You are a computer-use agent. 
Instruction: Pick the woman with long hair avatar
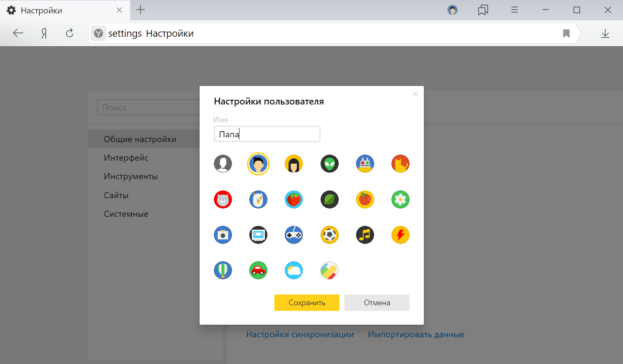tap(294, 164)
